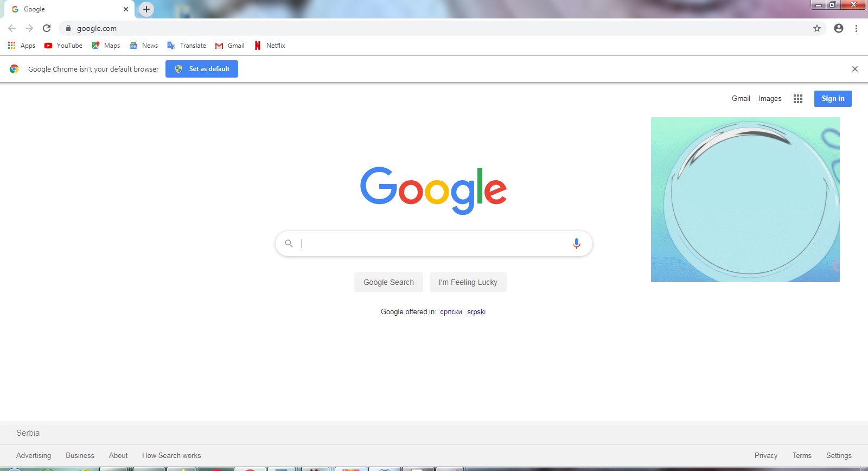Image resolution: width=868 pixels, height=471 pixels.
Task: Open the Apps bookmark shortcut
Action: pos(22,46)
